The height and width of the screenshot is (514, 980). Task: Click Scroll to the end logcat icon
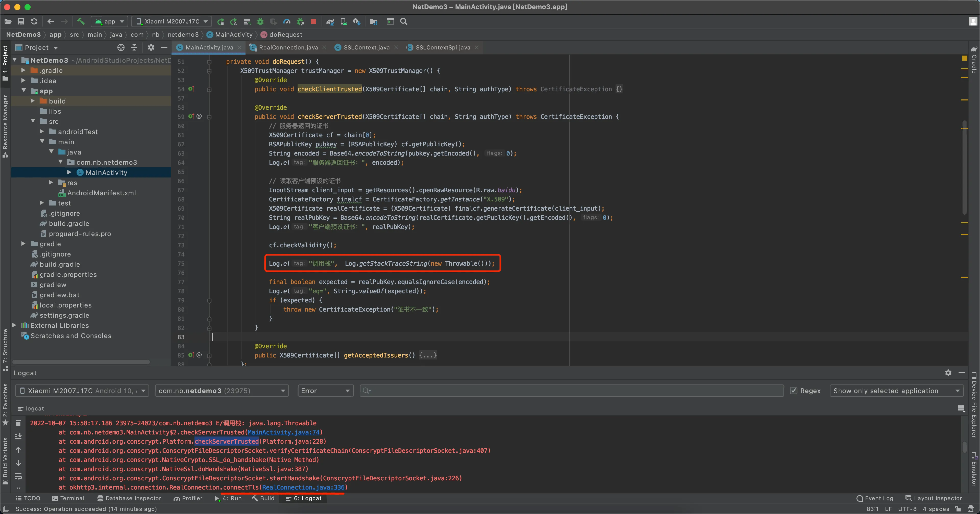pyautogui.click(x=18, y=436)
